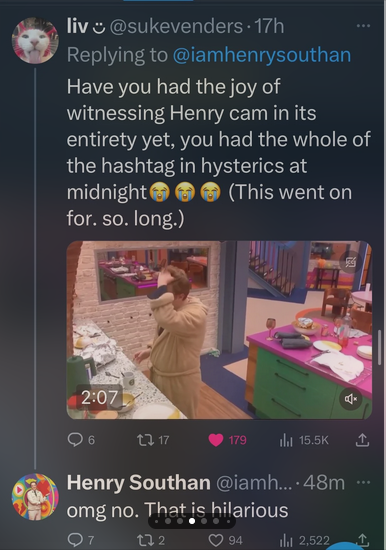This screenshot has height=551, width=386.
Task: Unmute the video sound
Action: (351, 398)
